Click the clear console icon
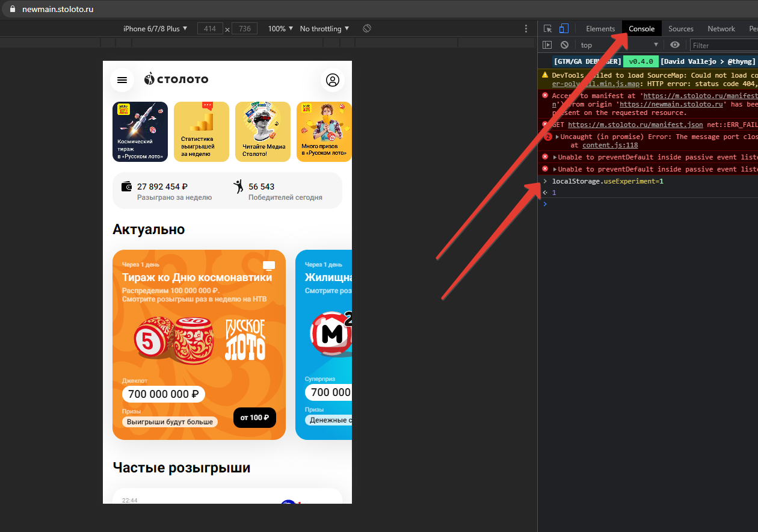The width and height of the screenshot is (758, 532). pos(564,45)
